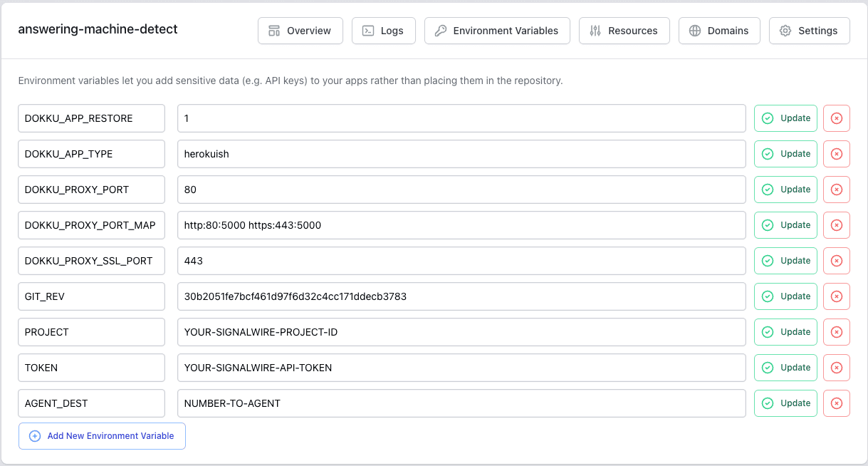Delete the AGENT_DEST variable
868x466 pixels.
click(x=837, y=403)
